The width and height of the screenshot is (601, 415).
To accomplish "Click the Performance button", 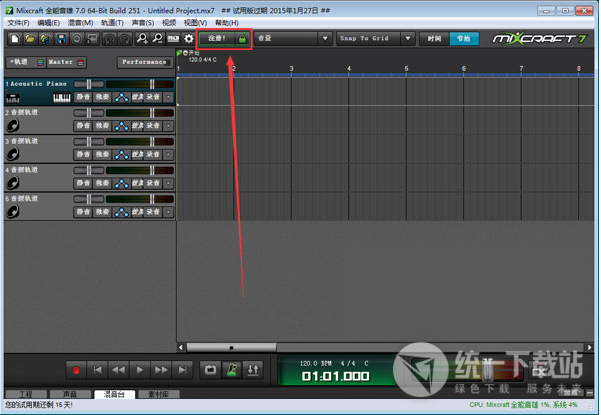I will pyautogui.click(x=145, y=62).
